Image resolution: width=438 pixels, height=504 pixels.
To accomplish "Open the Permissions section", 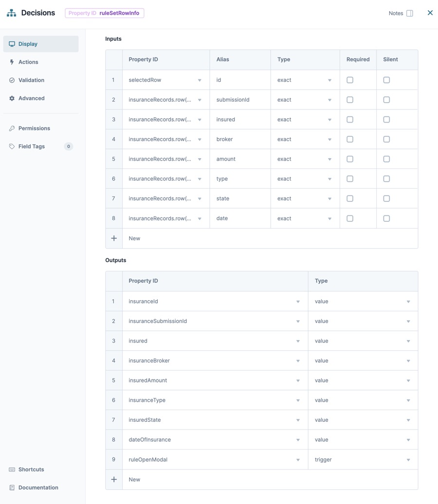I will [x=41, y=128].
